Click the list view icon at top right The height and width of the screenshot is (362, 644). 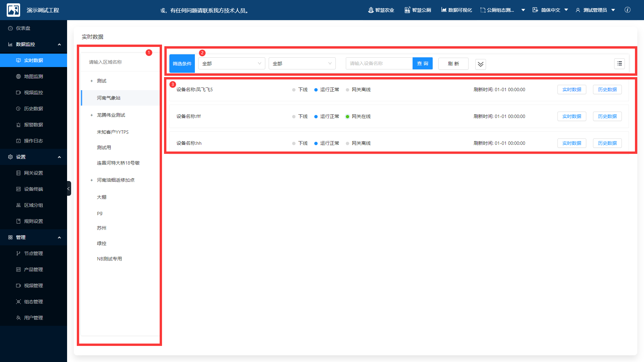click(x=619, y=64)
